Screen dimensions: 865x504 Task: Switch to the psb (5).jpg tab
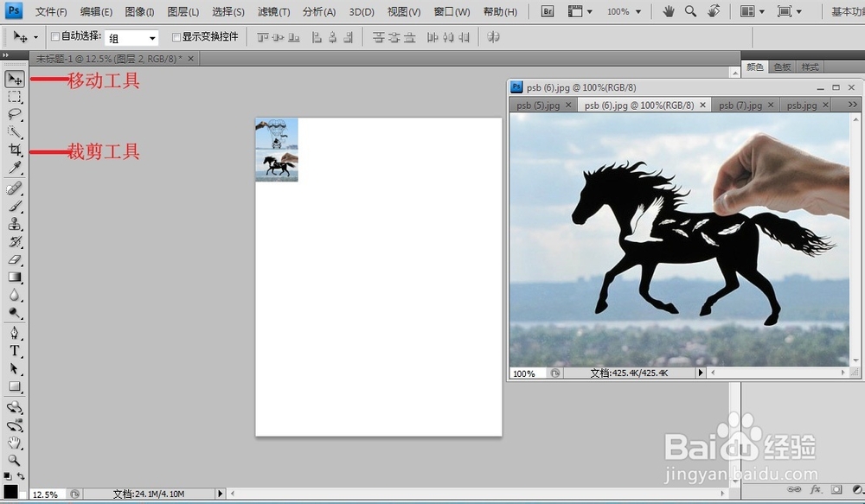pos(538,105)
